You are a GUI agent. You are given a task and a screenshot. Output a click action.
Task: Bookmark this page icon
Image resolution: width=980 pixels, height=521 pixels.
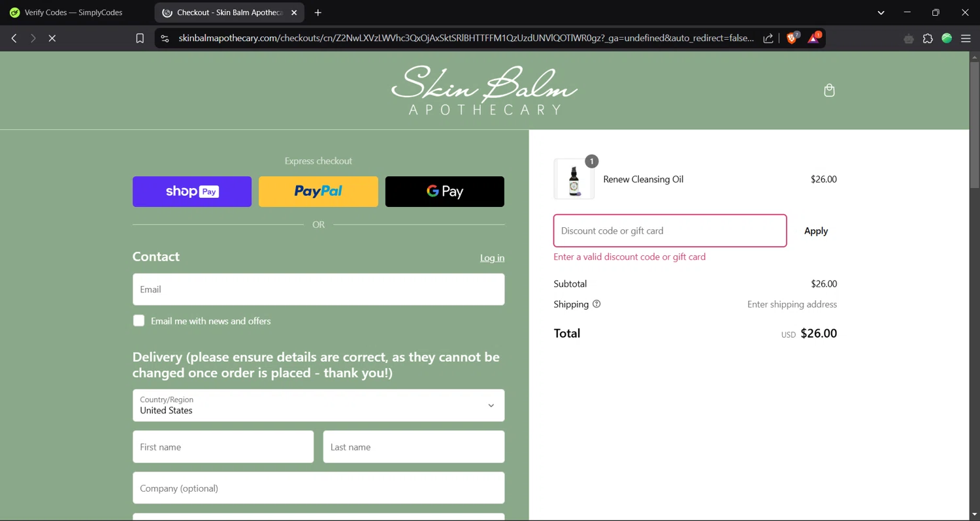(140, 39)
